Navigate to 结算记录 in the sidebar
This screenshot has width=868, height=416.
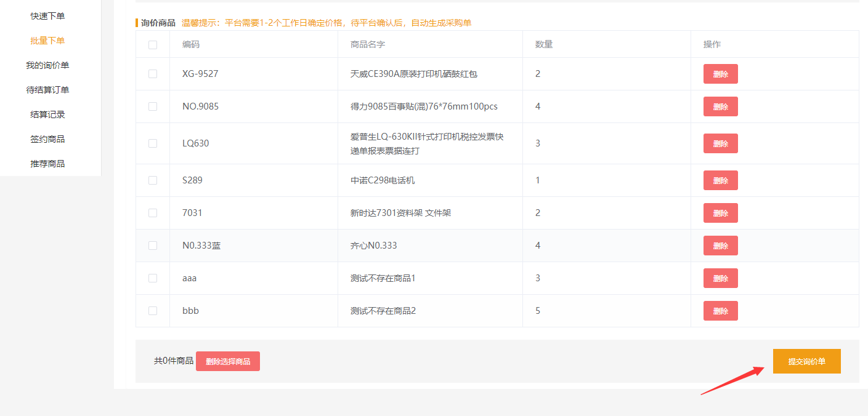(47, 114)
